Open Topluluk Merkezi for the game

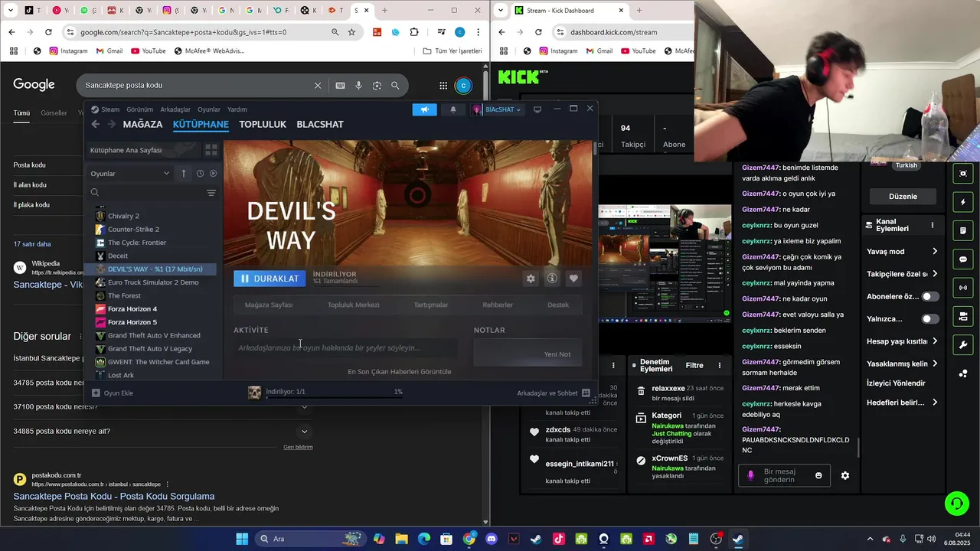(354, 305)
